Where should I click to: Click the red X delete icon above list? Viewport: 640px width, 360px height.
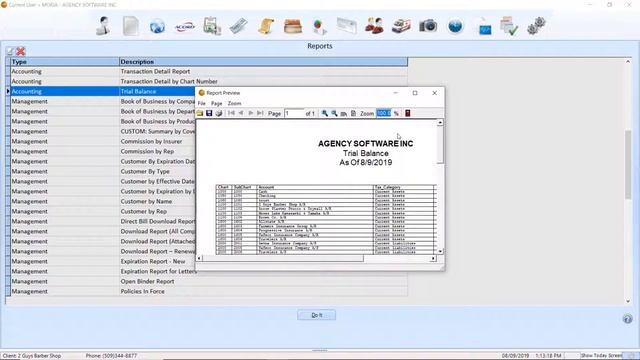[x=20, y=51]
